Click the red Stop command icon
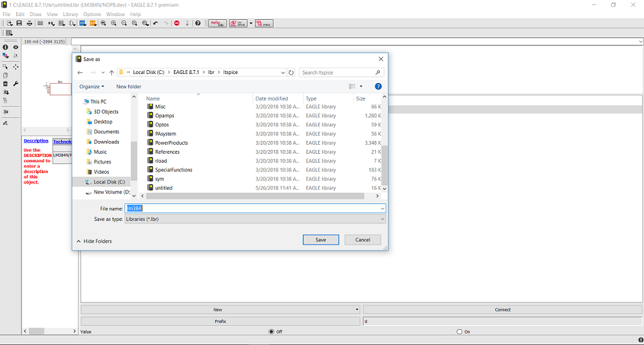This screenshot has width=644, height=345. 176,23
